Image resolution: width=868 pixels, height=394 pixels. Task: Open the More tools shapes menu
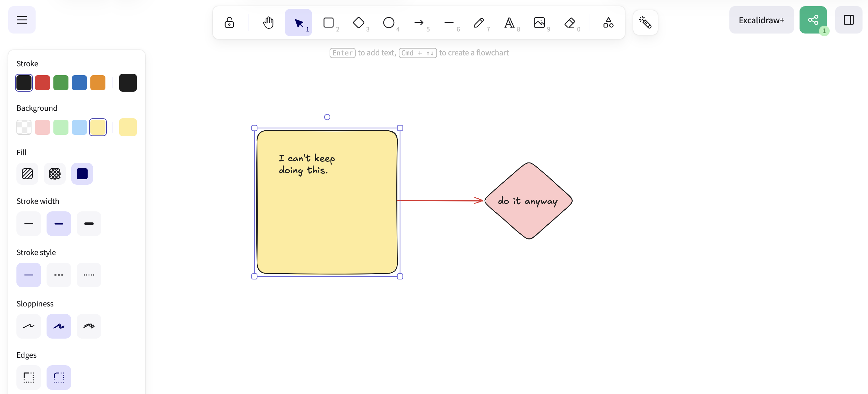coord(608,23)
